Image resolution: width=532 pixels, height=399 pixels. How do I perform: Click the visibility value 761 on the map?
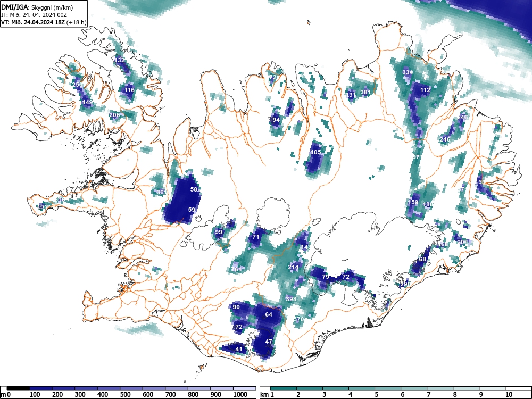pos(236,269)
